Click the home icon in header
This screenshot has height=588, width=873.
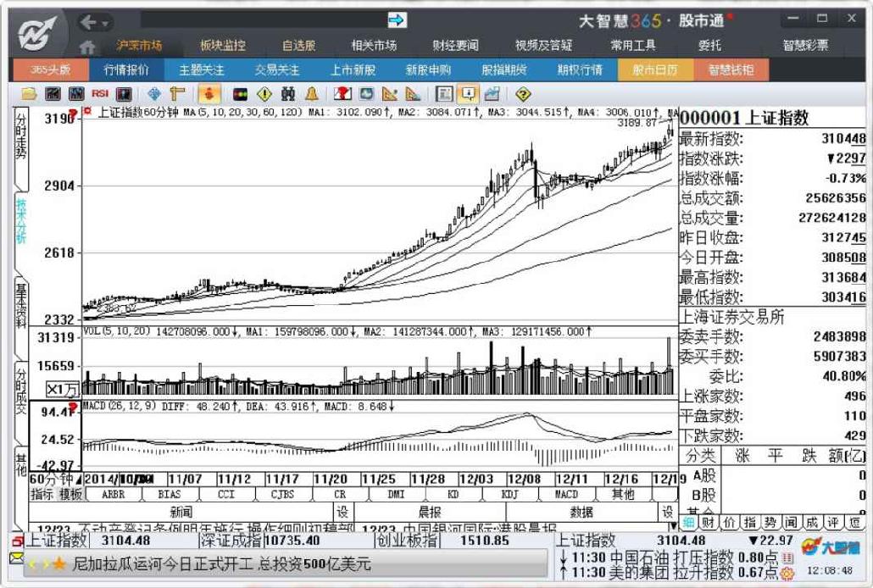click(x=86, y=47)
